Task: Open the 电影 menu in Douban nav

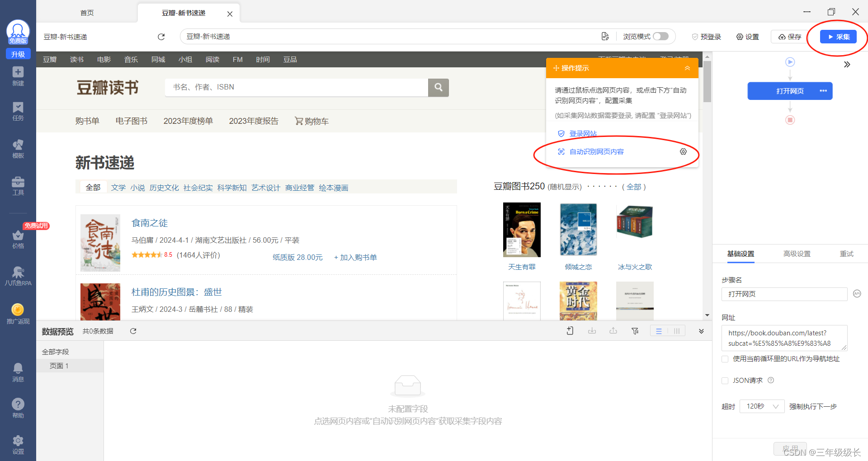Action: tap(104, 59)
